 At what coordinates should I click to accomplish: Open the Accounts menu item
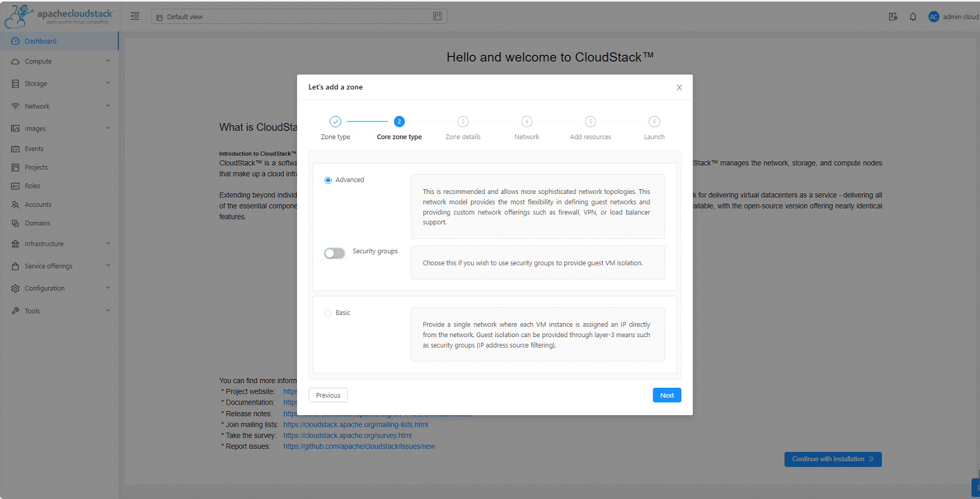[x=59, y=205]
